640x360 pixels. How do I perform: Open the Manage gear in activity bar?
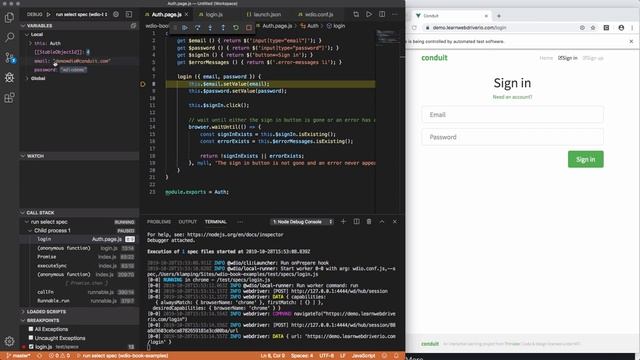(9, 341)
